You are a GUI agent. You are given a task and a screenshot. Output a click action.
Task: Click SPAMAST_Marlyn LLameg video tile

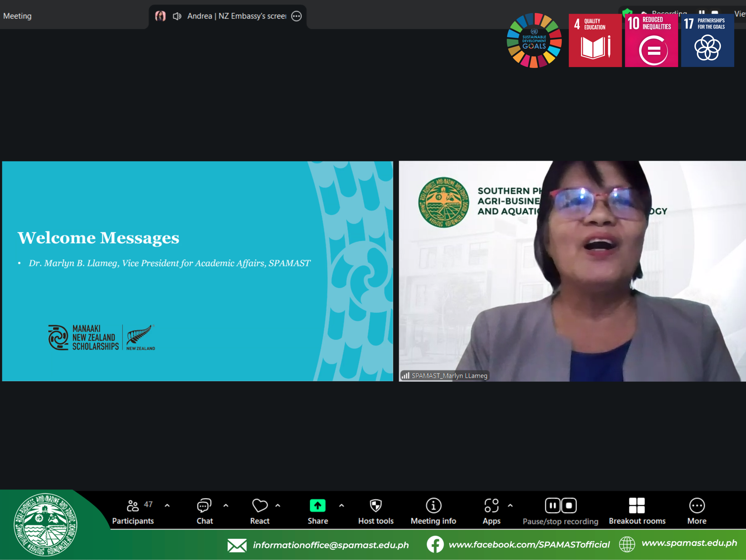[572, 271]
